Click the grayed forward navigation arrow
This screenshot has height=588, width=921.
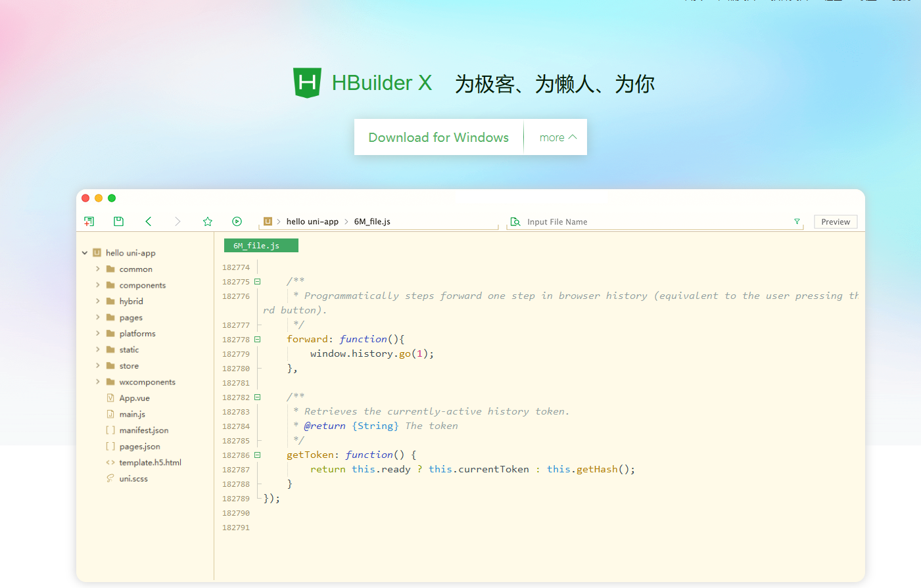coord(177,221)
